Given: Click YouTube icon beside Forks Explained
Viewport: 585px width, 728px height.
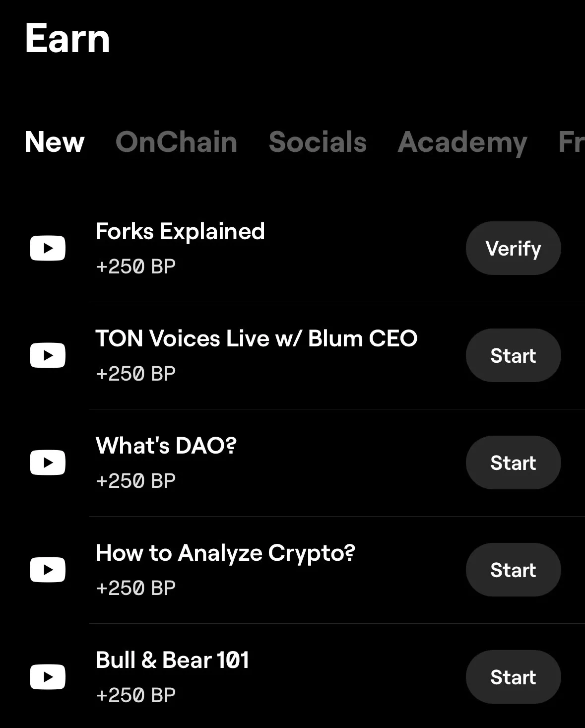Looking at the screenshot, I should [x=48, y=248].
